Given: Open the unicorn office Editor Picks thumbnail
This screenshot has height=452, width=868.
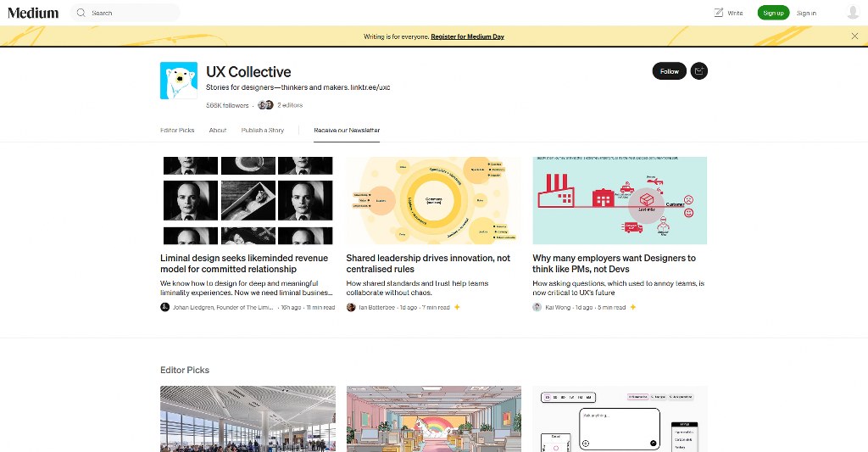Looking at the screenshot, I should point(433,419).
